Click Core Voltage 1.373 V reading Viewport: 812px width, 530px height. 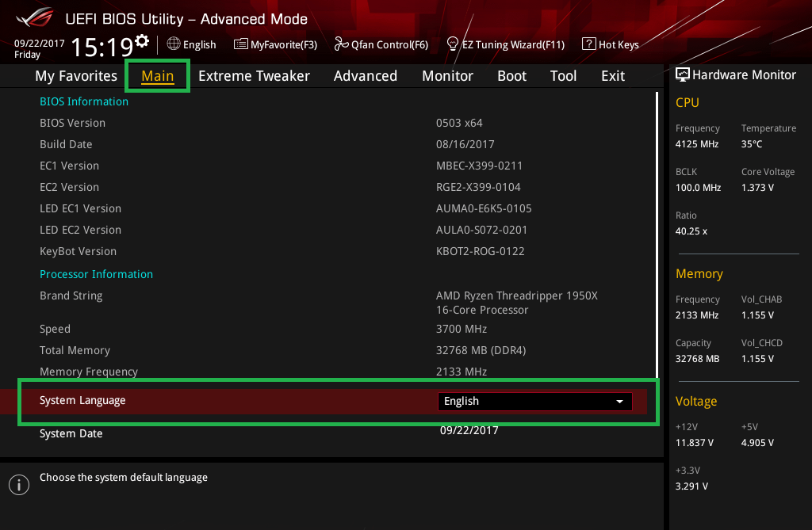(757, 188)
